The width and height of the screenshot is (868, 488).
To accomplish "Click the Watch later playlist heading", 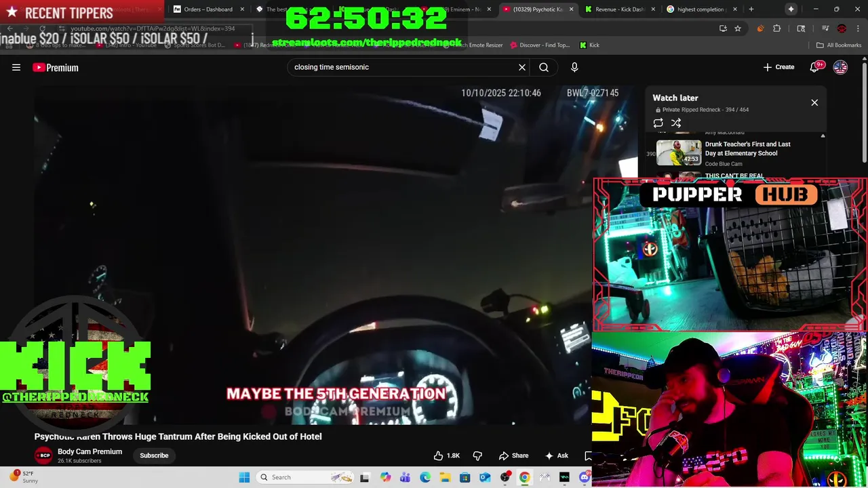I will (x=675, y=98).
